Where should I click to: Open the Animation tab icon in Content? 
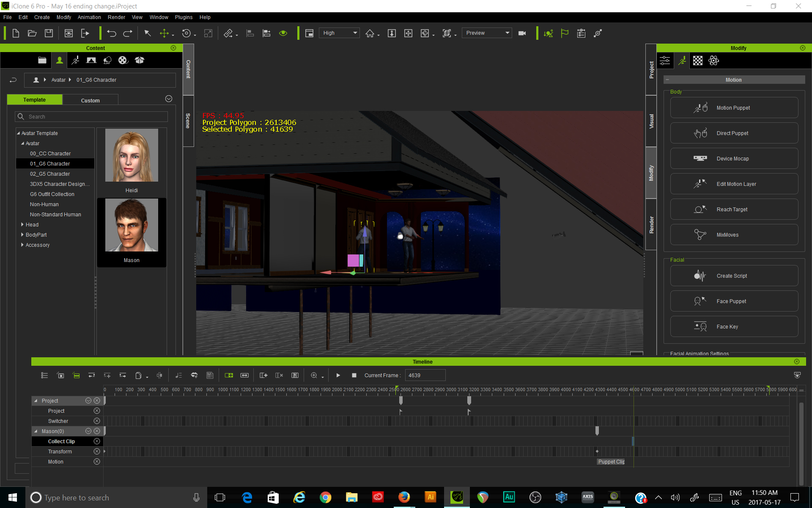pos(76,60)
